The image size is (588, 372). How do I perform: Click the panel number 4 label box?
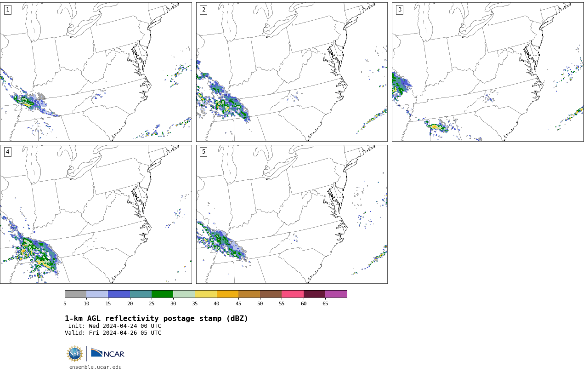coord(7,152)
